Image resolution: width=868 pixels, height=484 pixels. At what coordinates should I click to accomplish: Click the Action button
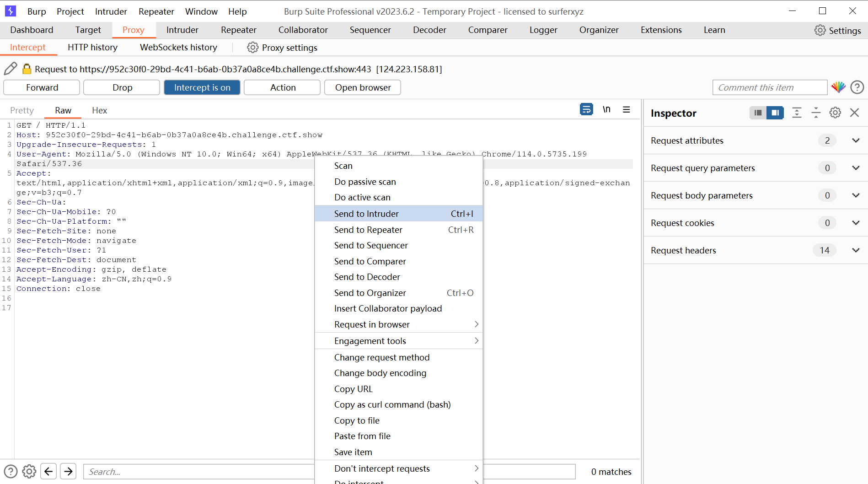(x=282, y=87)
